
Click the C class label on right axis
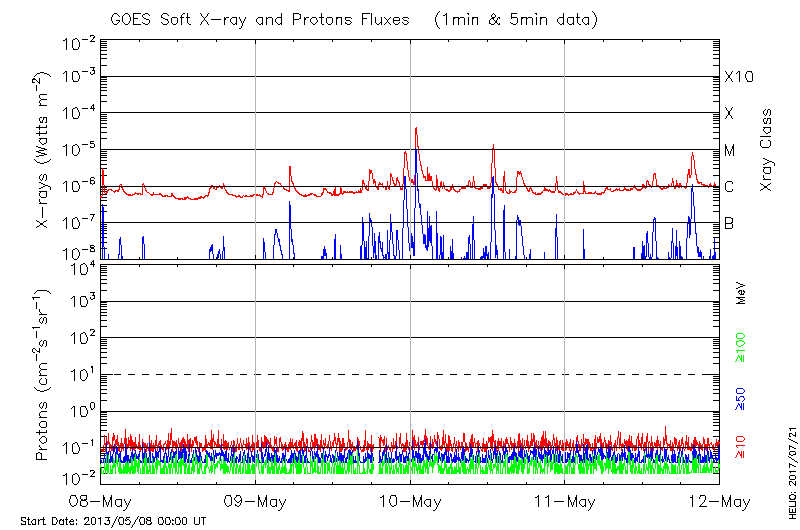pyautogui.click(x=729, y=187)
